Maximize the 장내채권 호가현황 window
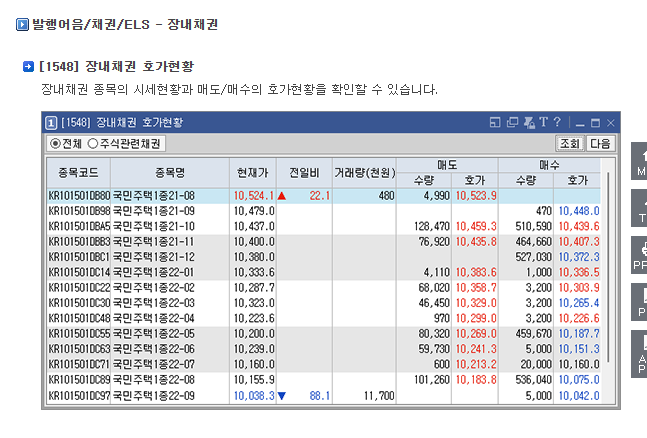 click(595, 123)
